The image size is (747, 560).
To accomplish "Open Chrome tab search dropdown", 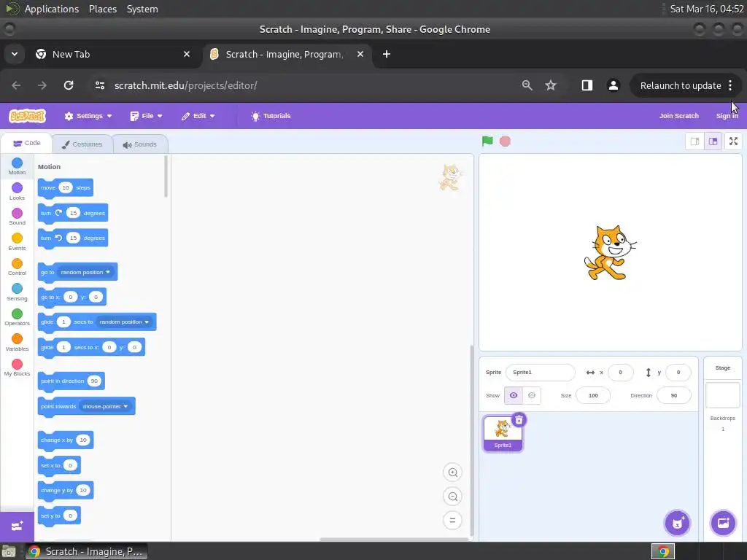I will coord(15,54).
